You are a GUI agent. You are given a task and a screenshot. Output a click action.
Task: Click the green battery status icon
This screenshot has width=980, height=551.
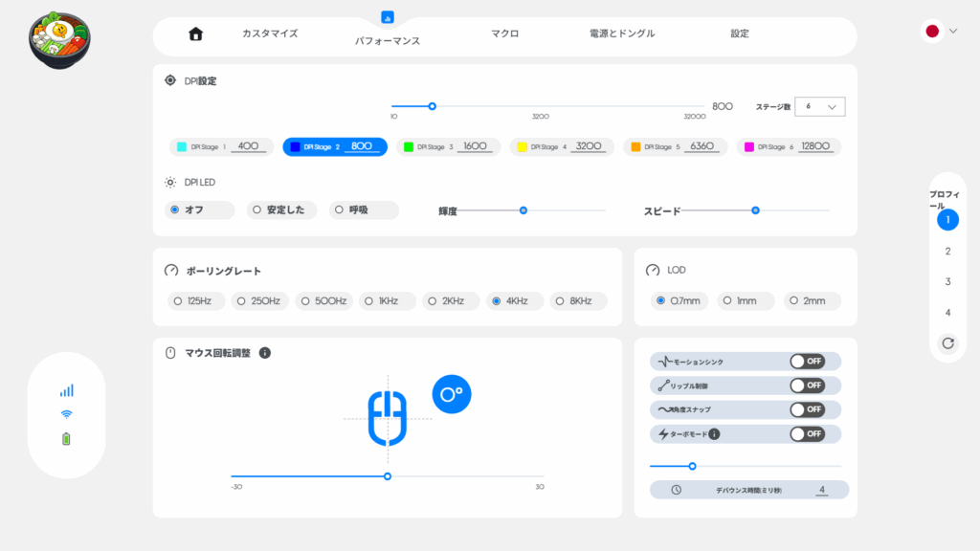click(x=67, y=439)
